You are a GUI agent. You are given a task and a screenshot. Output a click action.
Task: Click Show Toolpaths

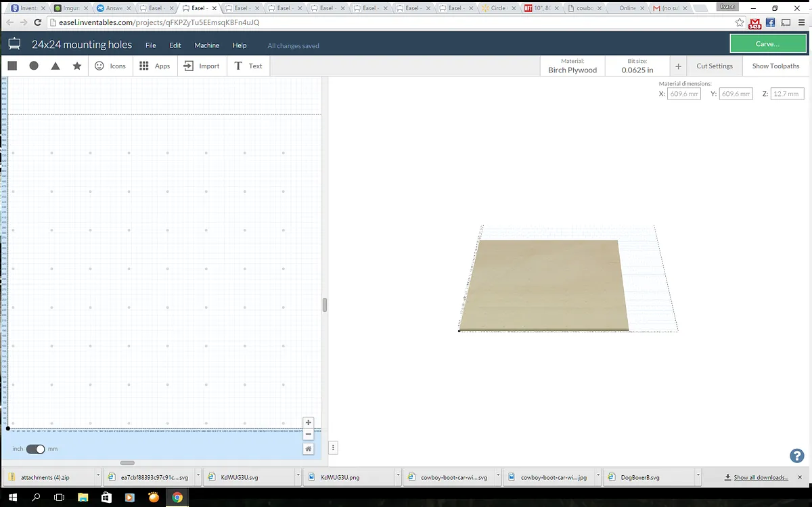coord(775,66)
